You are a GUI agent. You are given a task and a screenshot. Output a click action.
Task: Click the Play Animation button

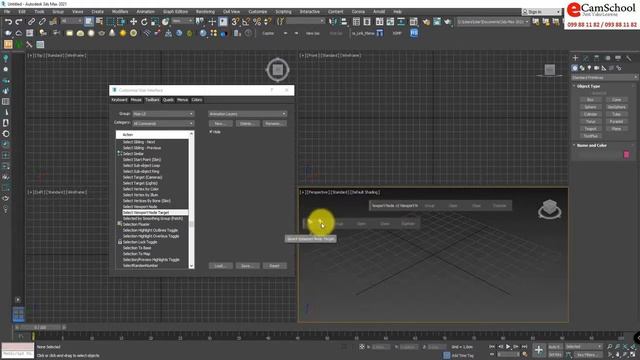pos(508,347)
